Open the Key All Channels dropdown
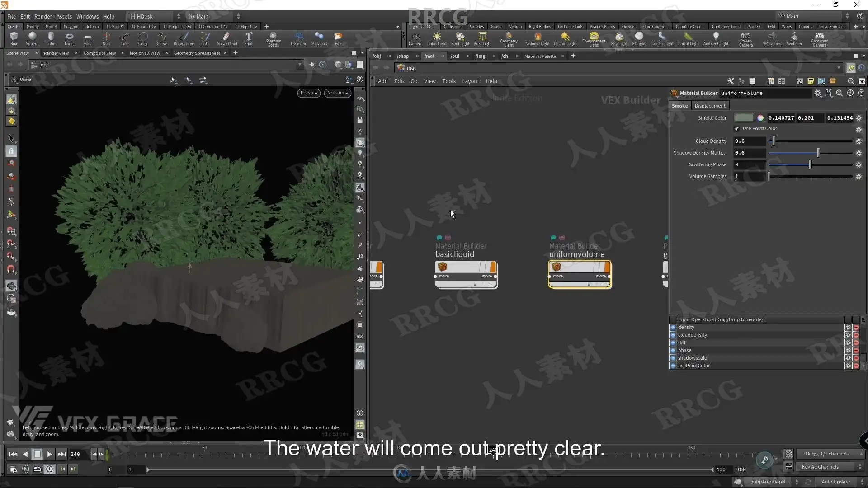This screenshot has width=868, height=488. [x=831, y=467]
